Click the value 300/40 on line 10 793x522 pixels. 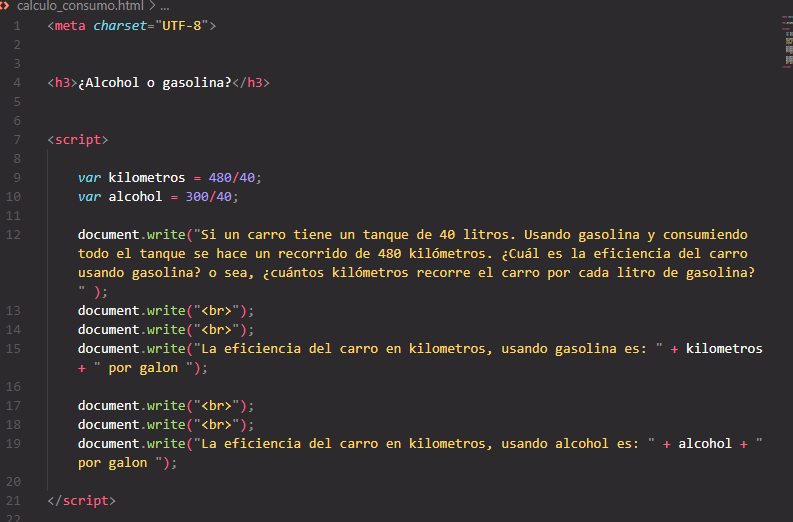[x=208, y=197]
